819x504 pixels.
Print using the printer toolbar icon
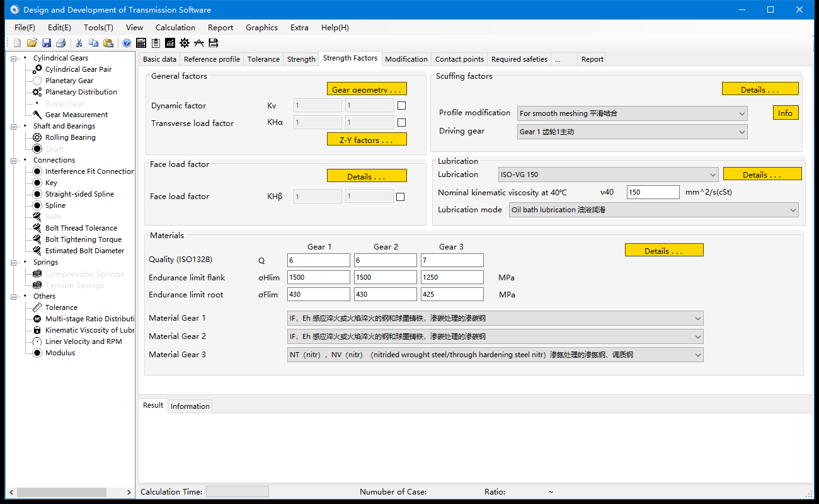point(61,43)
